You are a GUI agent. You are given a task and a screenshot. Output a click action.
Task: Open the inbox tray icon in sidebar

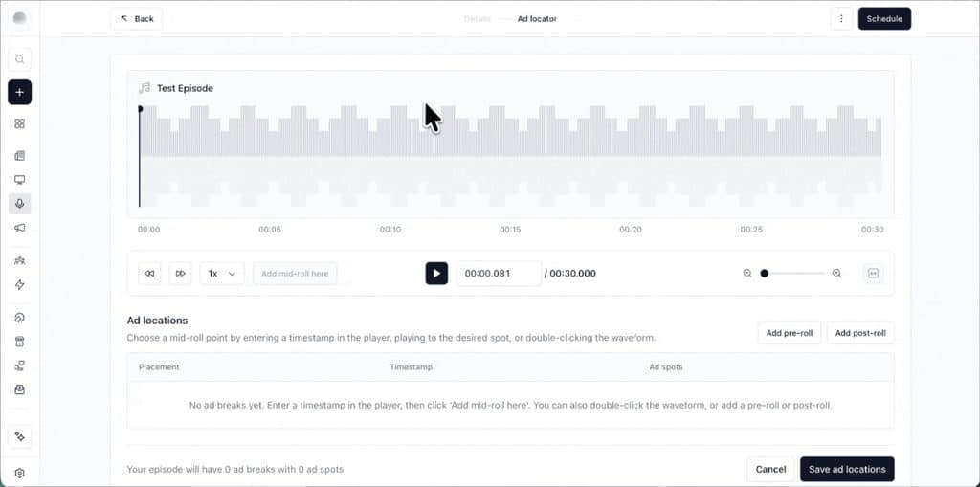point(19,389)
